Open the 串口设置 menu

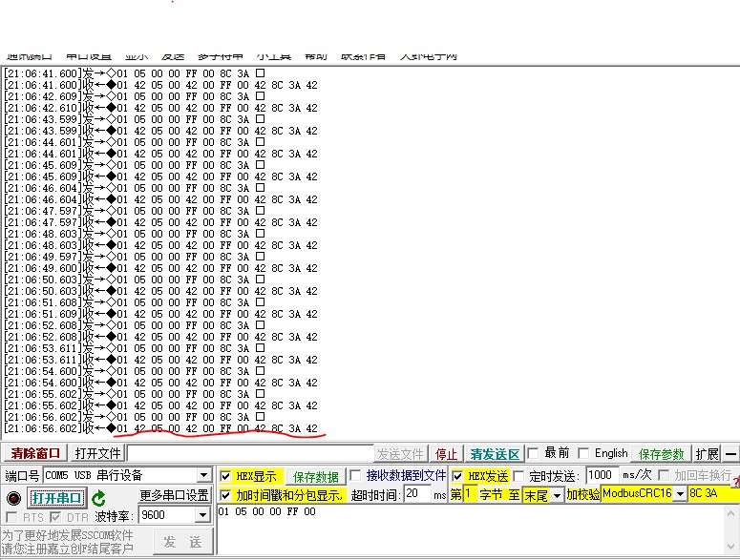tap(94, 56)
